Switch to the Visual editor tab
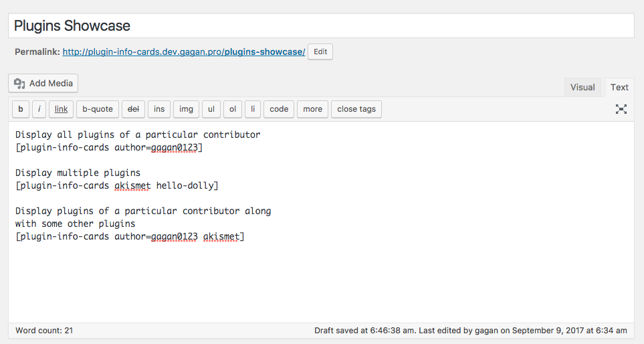 582,87
